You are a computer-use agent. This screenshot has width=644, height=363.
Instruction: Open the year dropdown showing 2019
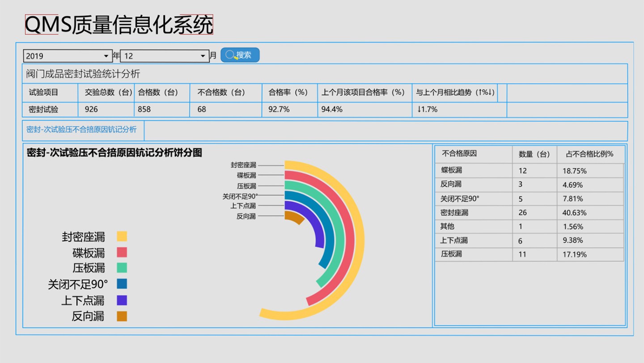[x=68, y=56]
